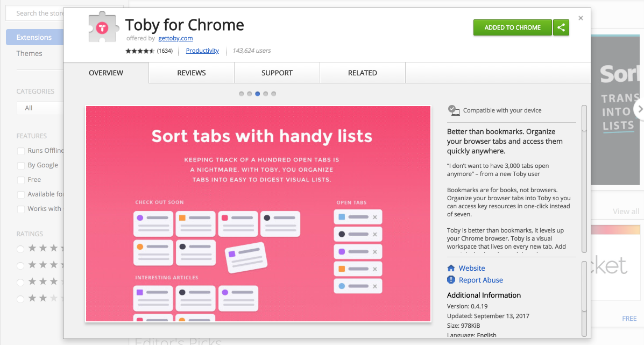The height and width of the screenshot is (345, 644).
Task: Select the active third carousel dot
Action: (x=258, y=94)
